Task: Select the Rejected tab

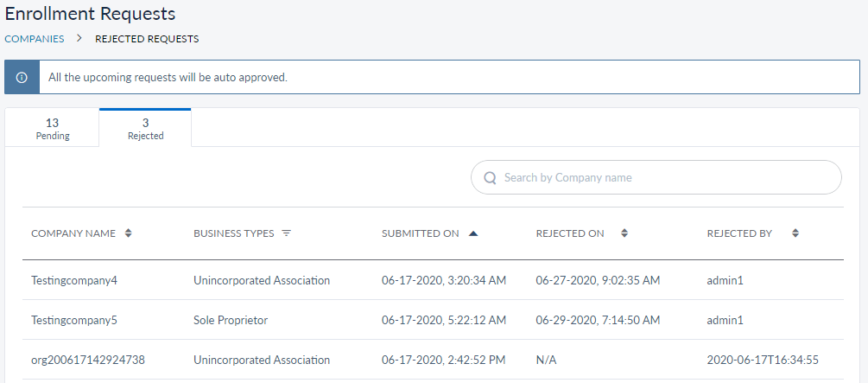Action: 145,128
